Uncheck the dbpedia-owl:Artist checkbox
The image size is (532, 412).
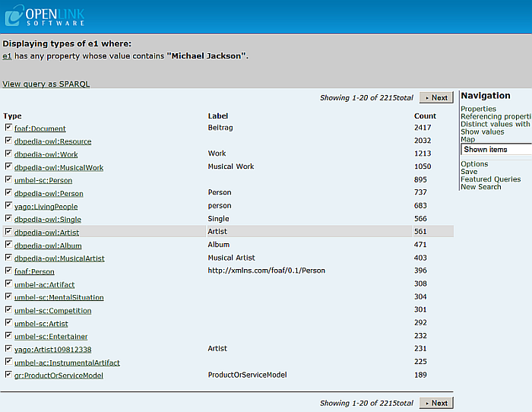tap(8, 231)
